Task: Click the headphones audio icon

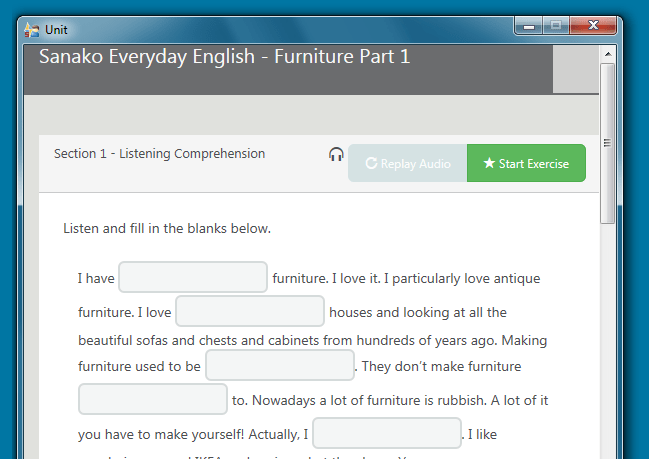Action: coord(336,155)
